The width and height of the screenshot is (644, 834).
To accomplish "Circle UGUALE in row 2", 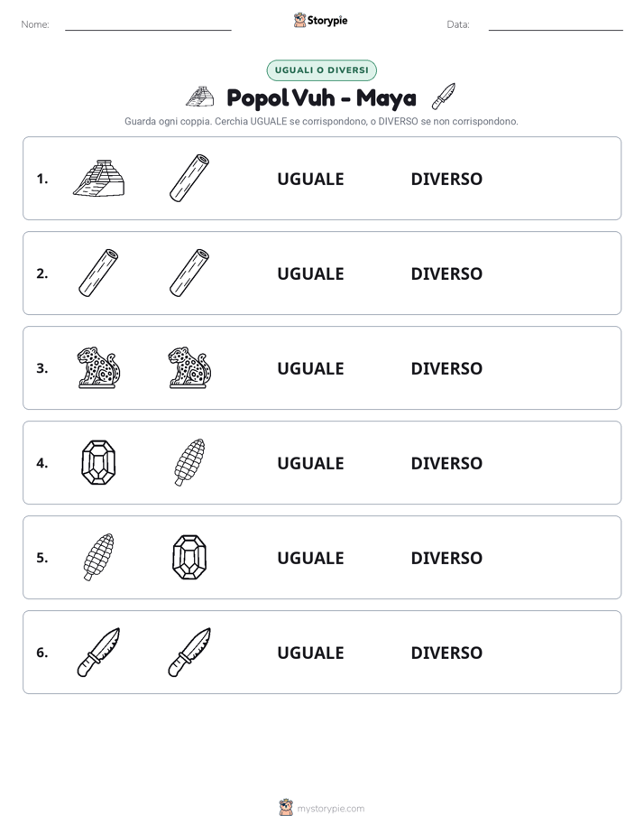I will 310,273.
